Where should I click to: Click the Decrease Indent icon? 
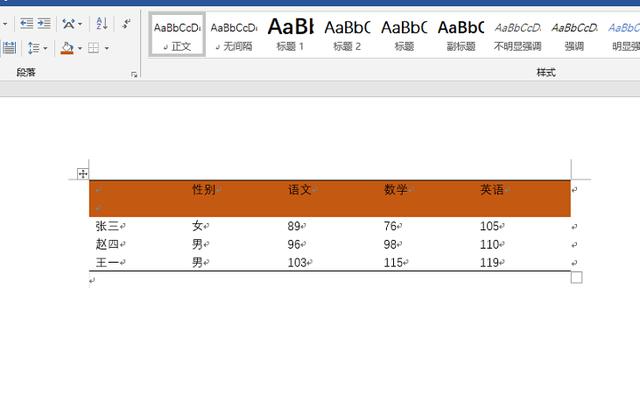(x=27, y=24)
